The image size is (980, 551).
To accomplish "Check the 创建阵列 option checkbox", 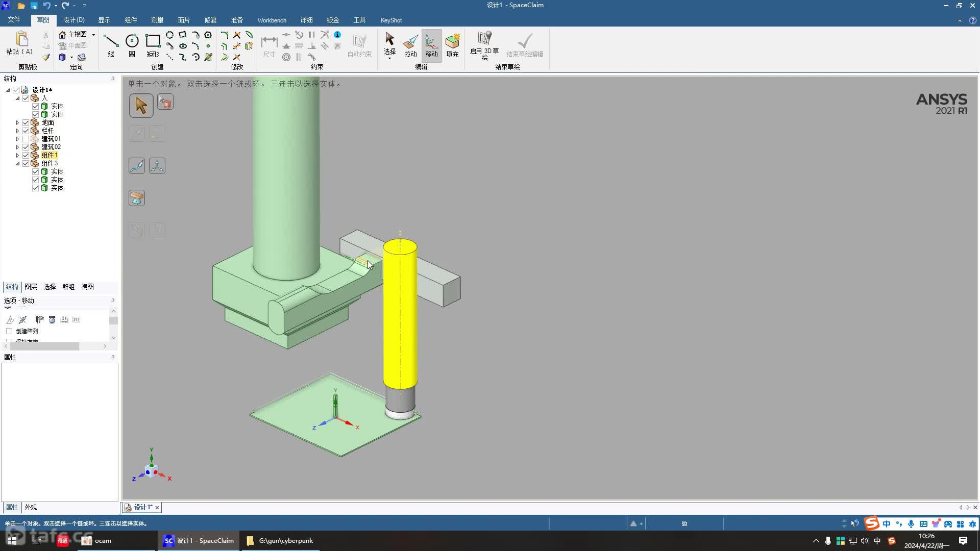I will [x=9, y=331].
